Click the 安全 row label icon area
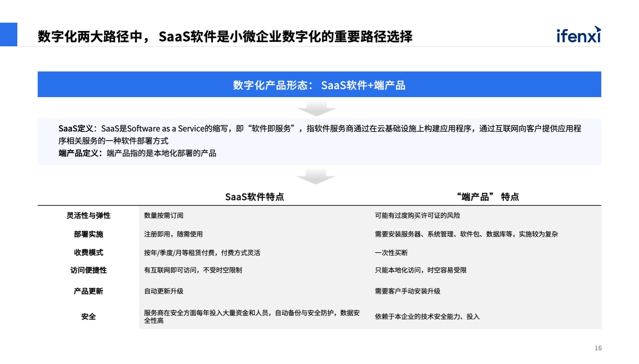Screen dimensions: 639x364 pos(88,317)
